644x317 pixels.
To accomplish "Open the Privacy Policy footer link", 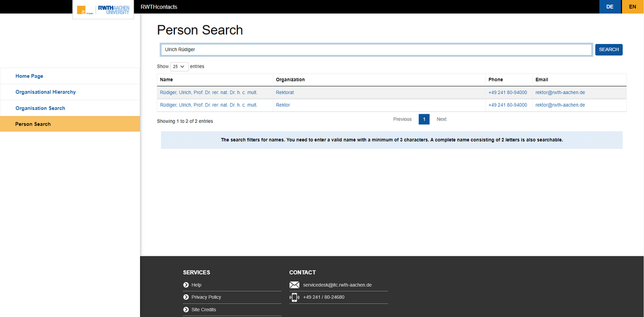I will 206,297.
